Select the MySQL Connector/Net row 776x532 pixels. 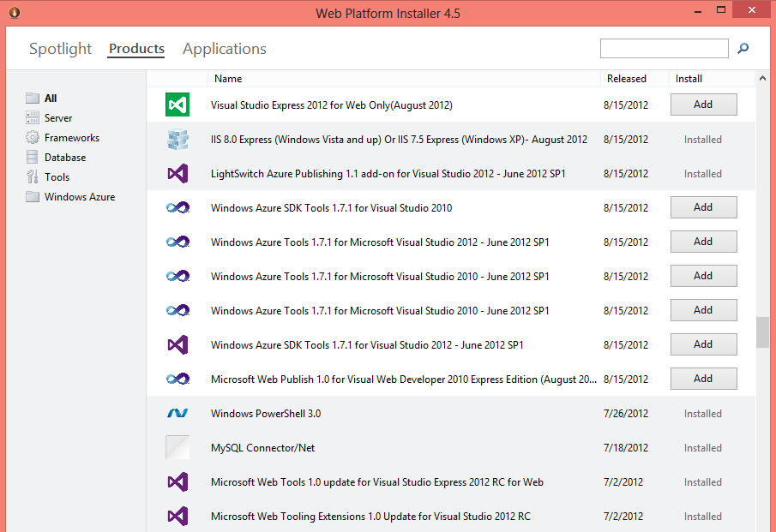point(451,447)
